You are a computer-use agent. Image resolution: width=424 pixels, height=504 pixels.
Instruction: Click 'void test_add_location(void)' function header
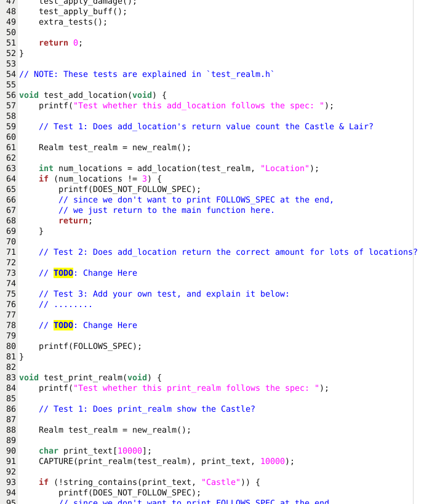(x=93, y=95)
